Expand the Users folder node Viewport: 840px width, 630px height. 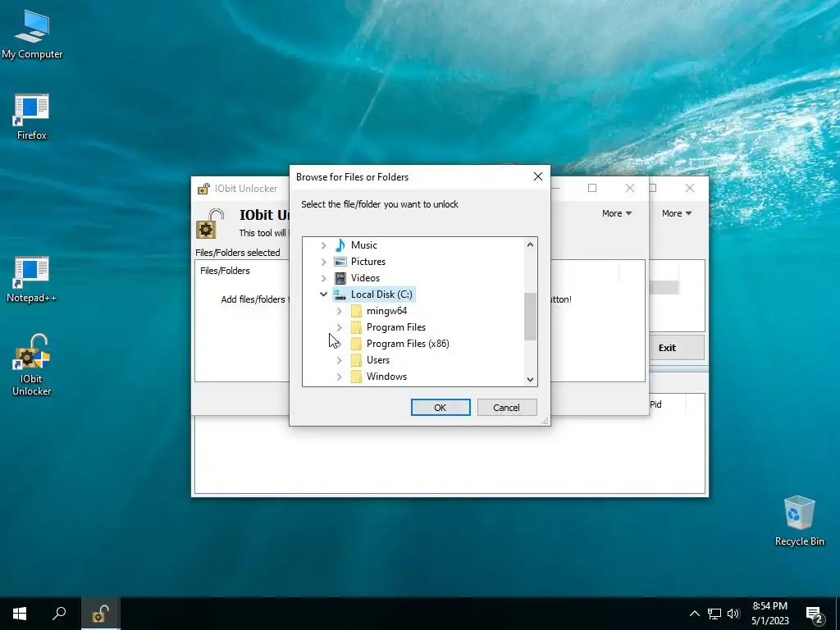point(339,360)
